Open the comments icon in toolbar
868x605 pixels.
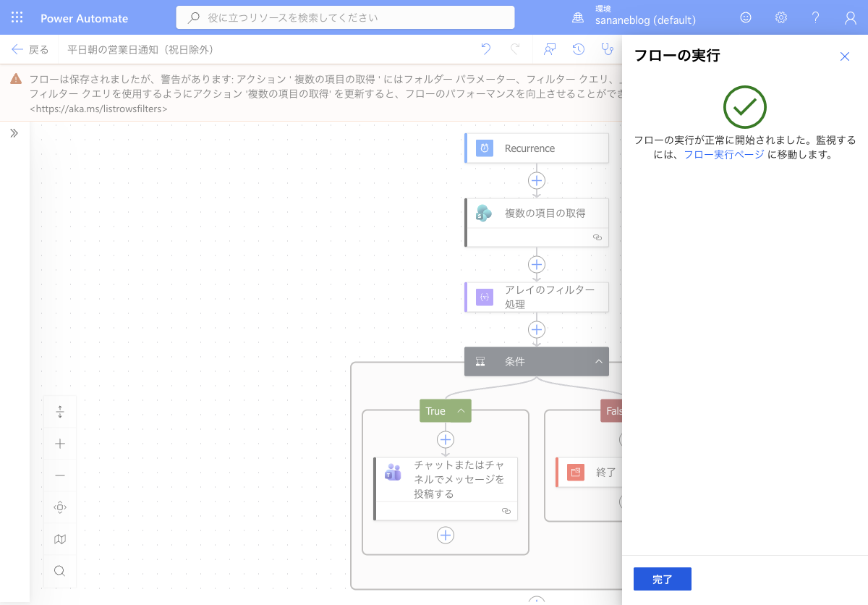(550, 49)
